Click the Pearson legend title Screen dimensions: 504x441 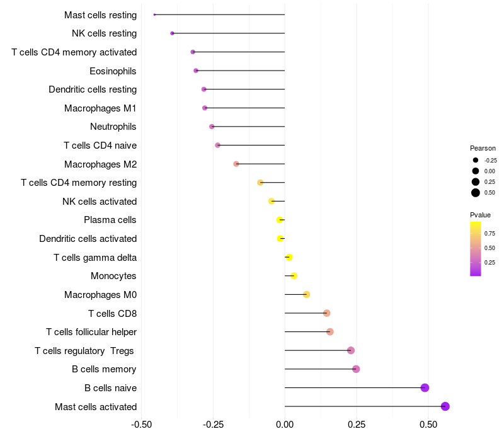pos(483,148)
